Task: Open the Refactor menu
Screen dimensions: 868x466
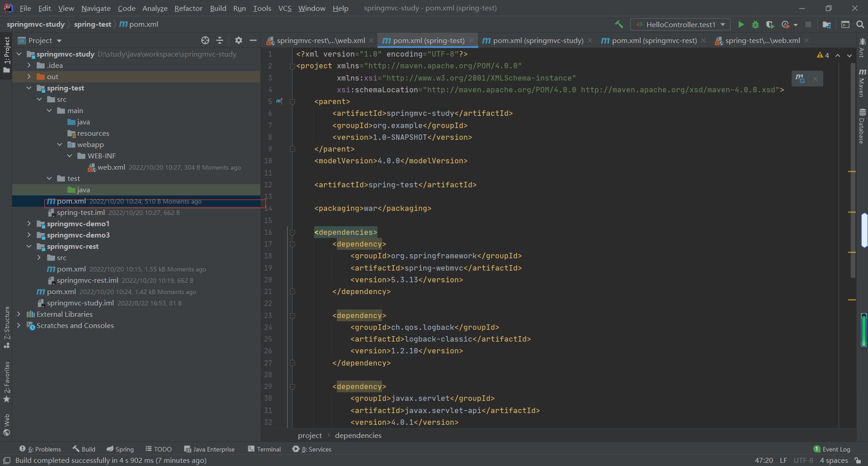Action: click(188, 8)
